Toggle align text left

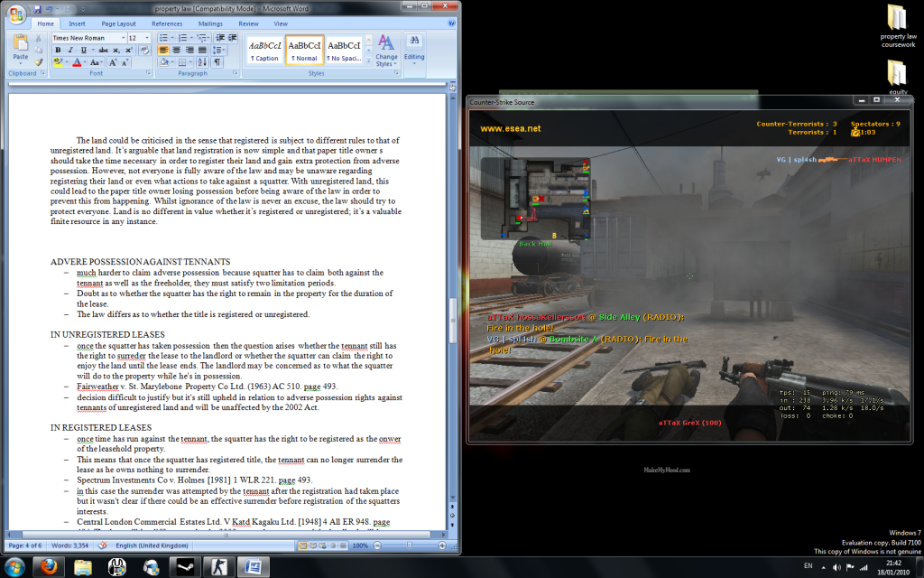coord(164,51)
